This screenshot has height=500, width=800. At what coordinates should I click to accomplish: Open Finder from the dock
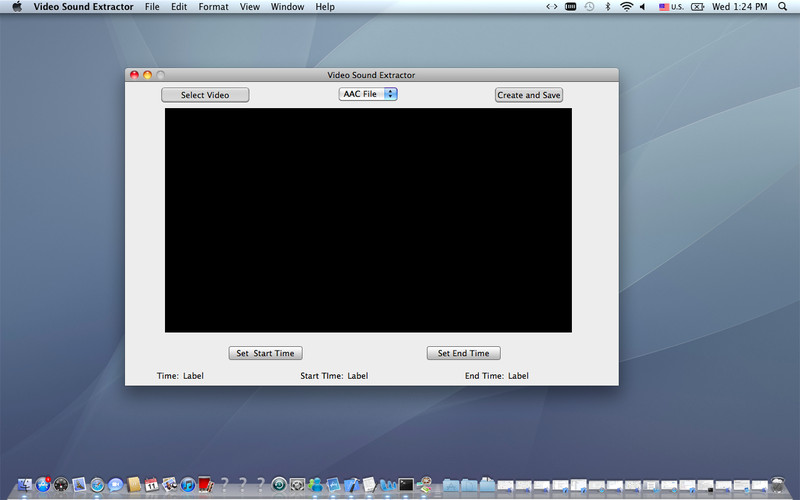tap(24, 484)
